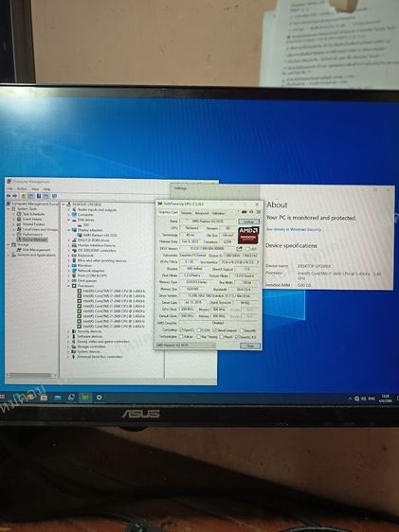This screenshot has height=532, width=399.
Task: Open See details in Windows Security link
Action: tap(294, 230)
